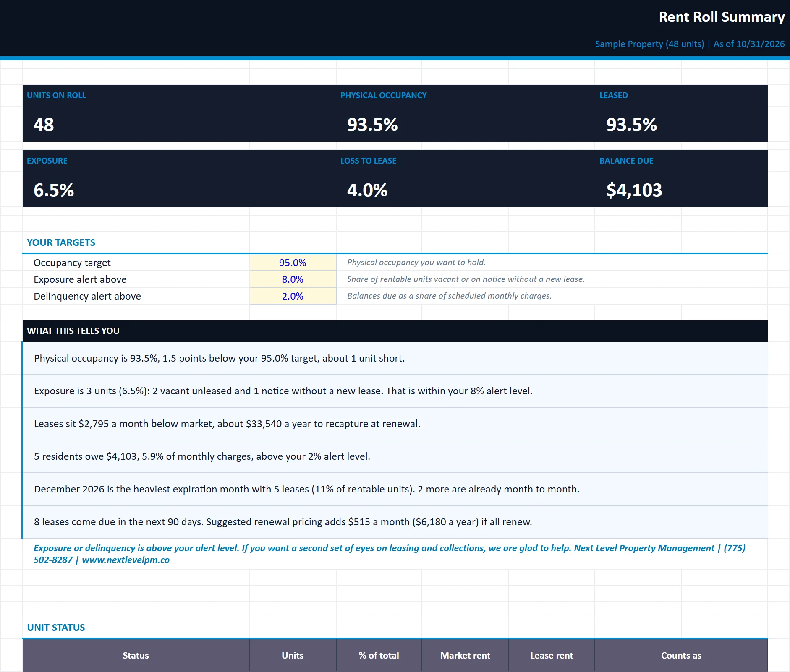Select the Exposure alert 8.0% input cell
Viewport: 790px width, 672px height.
coord(293,279)
